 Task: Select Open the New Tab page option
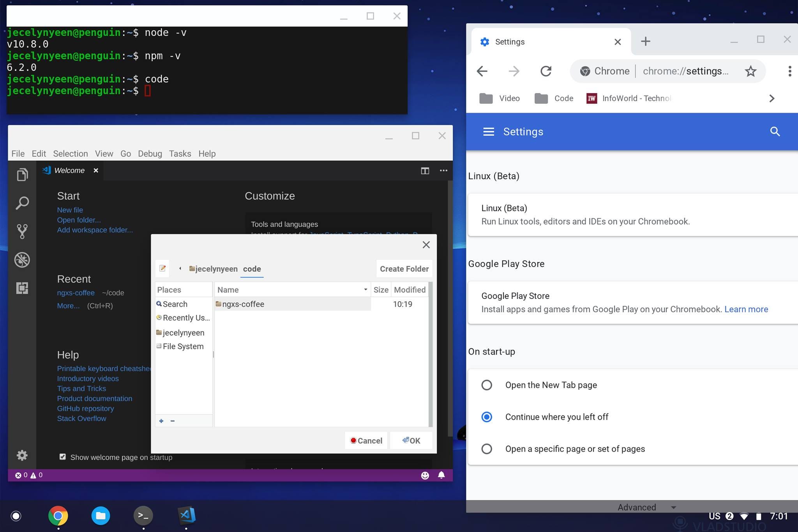pos(487,385)
